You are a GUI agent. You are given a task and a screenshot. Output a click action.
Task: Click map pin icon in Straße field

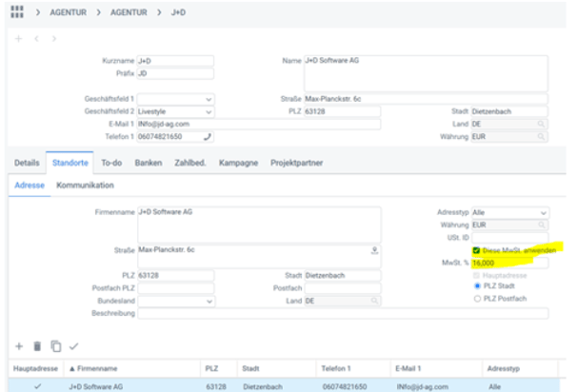pyautogui.click(x=374, y=250)
